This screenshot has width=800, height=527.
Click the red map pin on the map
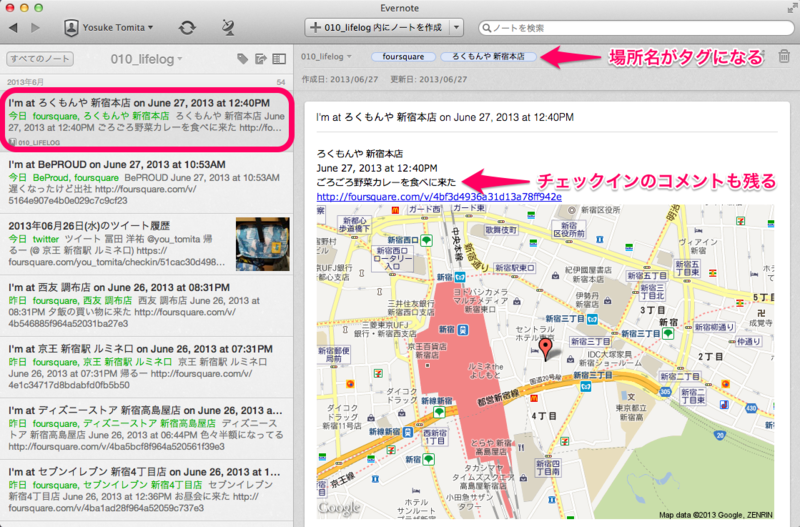coord(546,349)
